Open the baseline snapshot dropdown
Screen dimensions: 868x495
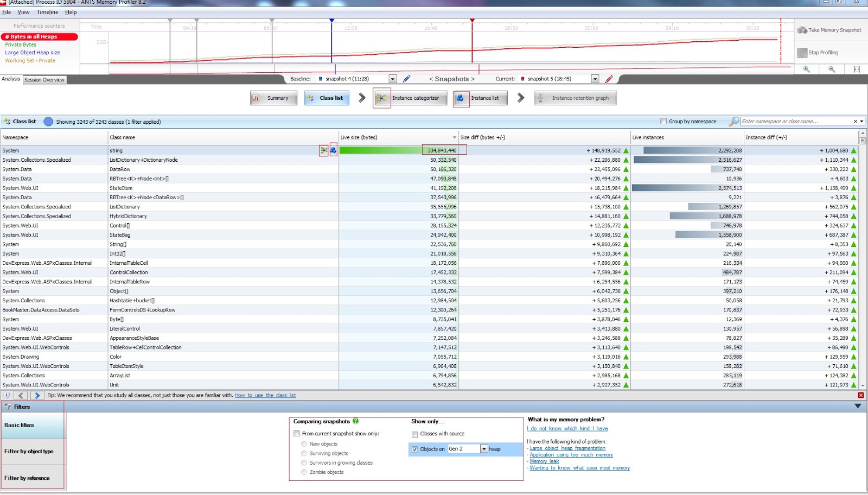tap(393, 79)
